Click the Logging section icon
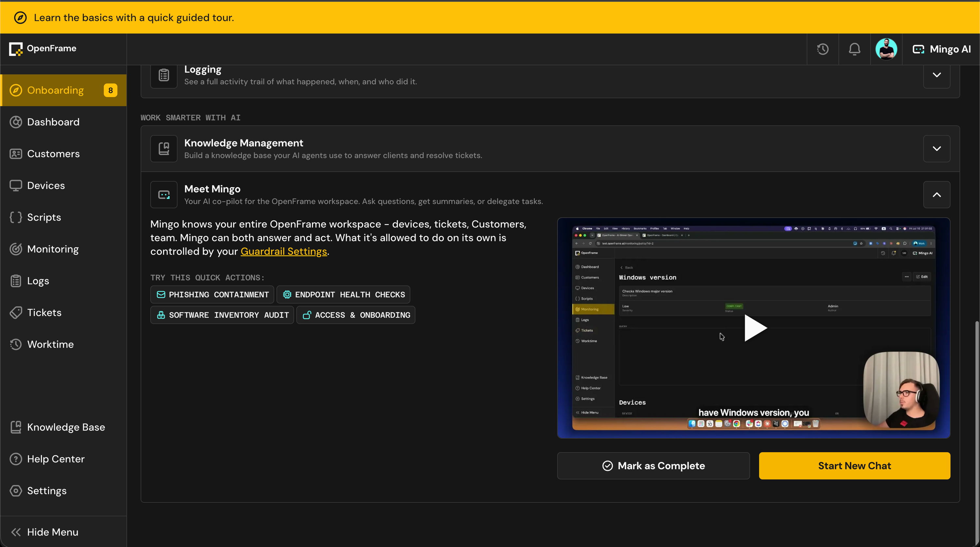The image size is (980, 547). tap(164, 75)
